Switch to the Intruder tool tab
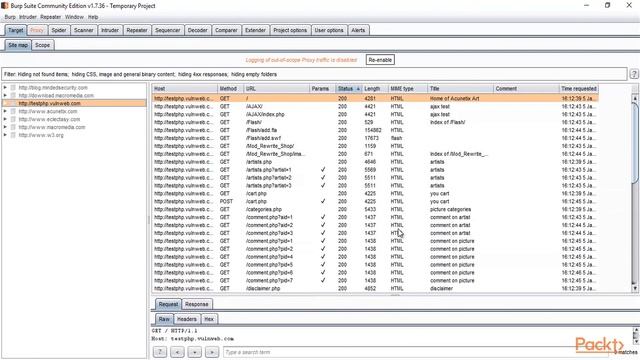This screenshot has width=640, height=360. 110,30
